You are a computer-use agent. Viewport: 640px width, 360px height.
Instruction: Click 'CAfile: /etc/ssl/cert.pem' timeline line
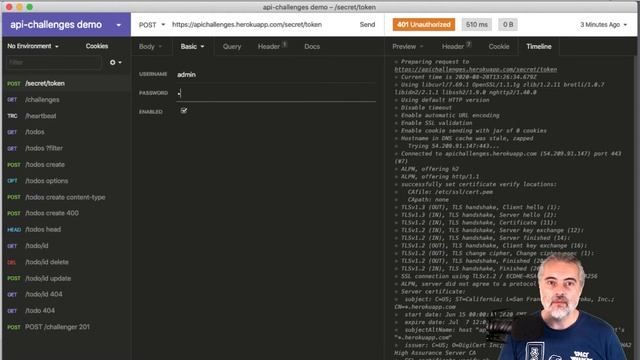tap(450, 192)
